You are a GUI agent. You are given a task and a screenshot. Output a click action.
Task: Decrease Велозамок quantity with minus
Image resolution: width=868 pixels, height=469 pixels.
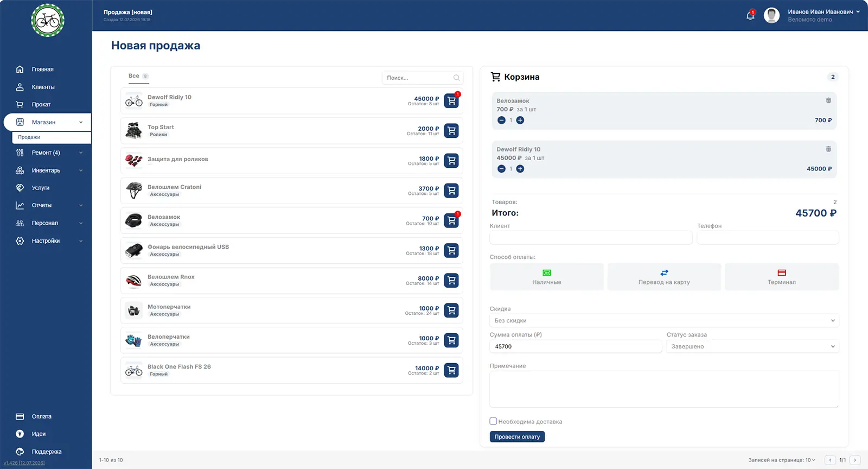pos(501,121)
